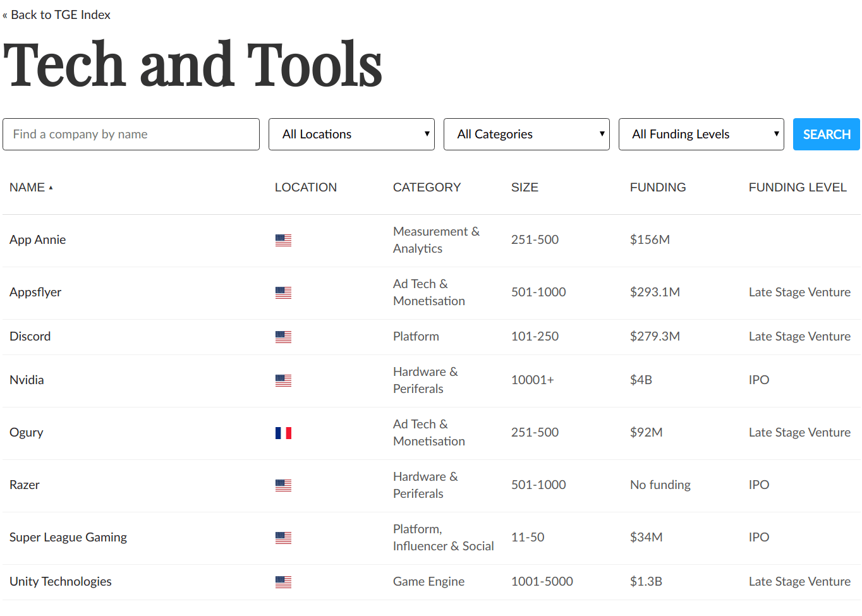
Task: Click Nvidia's IPO funding level
Action: coord(759,380)
